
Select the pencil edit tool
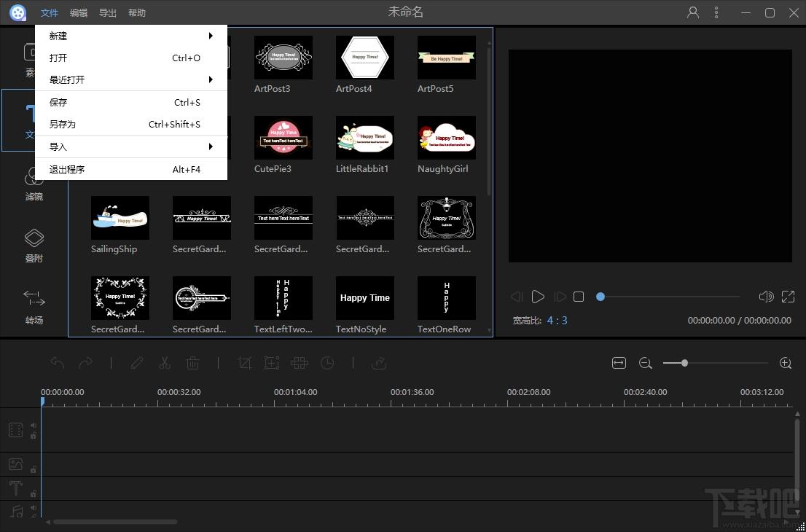pyautogui.click(x=137, y=364)
